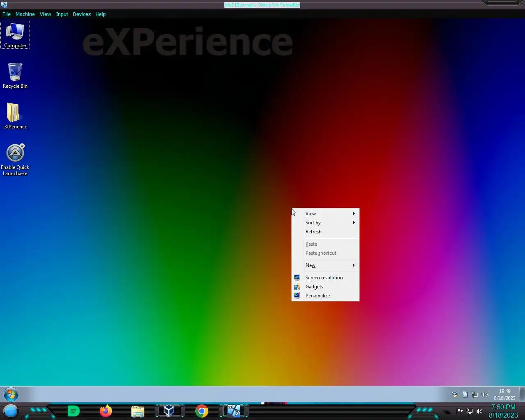This screenshot has height=420, width=525.
Task: Click the greyed-out Paste context menu entry
Action: tap(325, 244)
